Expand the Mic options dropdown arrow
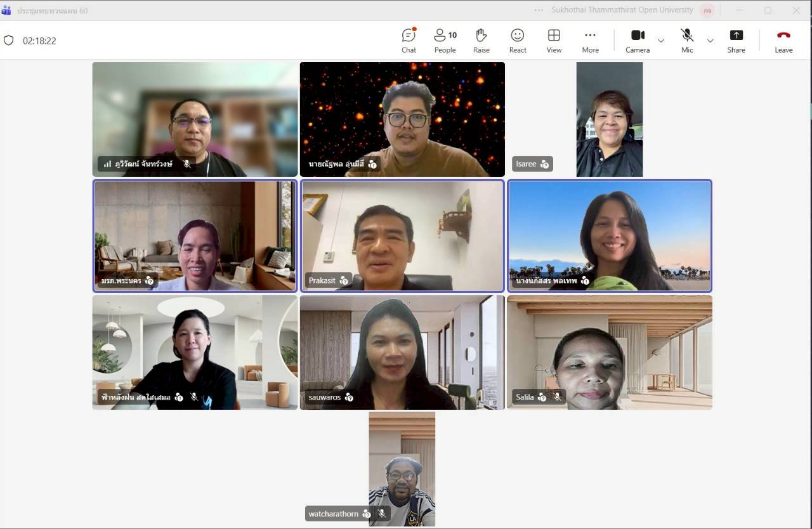The image size is (812, 529). 710,41
